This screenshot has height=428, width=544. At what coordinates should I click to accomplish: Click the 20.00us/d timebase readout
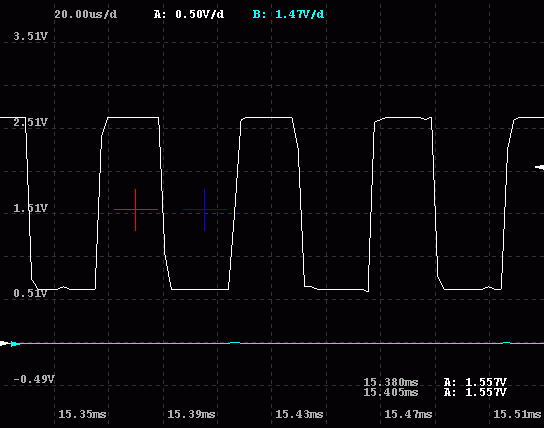86,15
